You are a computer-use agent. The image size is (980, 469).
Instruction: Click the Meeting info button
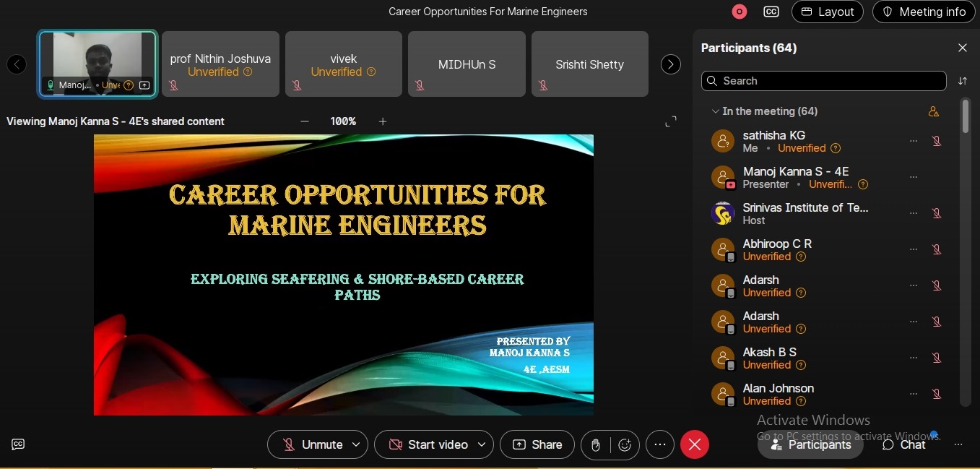click(924, 12)
